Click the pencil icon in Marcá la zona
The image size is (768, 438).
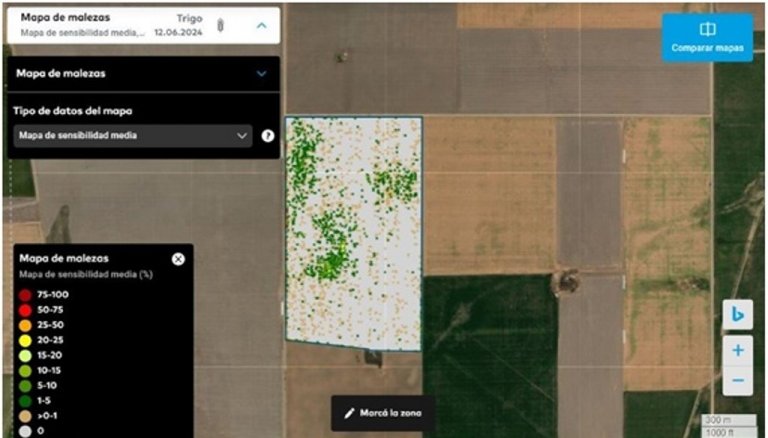(x=349, y=413)
